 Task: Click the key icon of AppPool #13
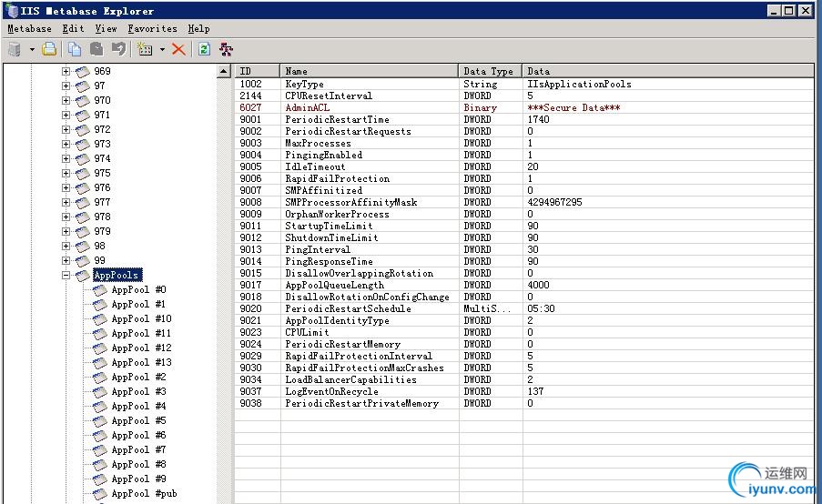click(99, 363)
